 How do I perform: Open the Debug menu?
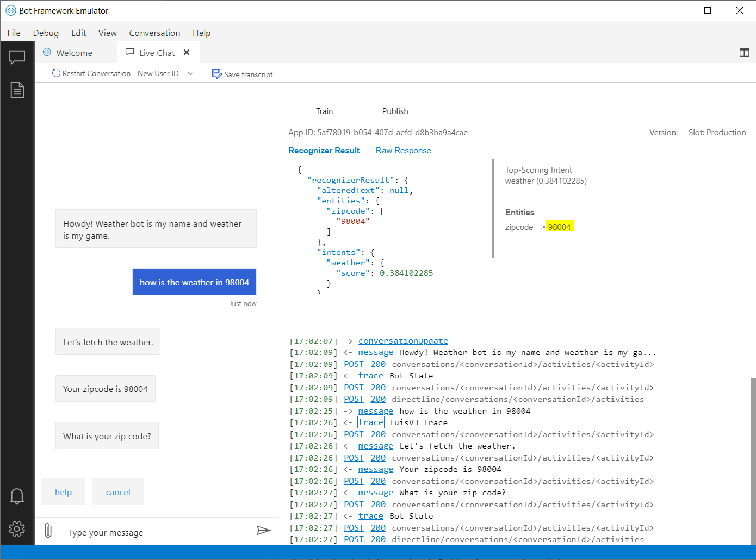click(46, 33)
